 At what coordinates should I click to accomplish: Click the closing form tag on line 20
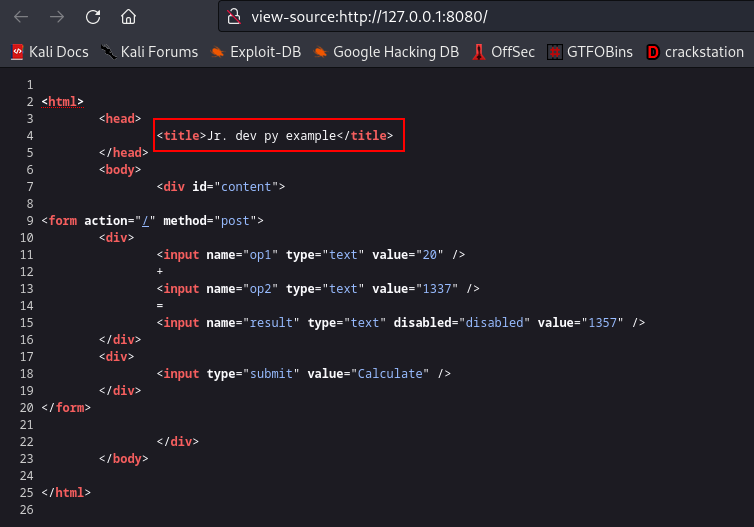pyautogui.click(x=66, y=408)
